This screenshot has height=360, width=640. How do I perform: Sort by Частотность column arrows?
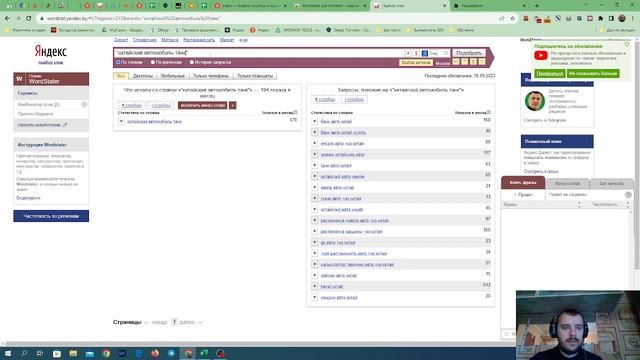coord(628,204)
